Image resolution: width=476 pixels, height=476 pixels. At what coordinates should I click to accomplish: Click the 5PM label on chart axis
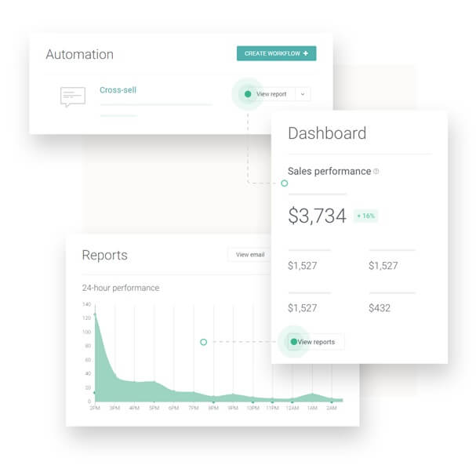coord(154,408)
